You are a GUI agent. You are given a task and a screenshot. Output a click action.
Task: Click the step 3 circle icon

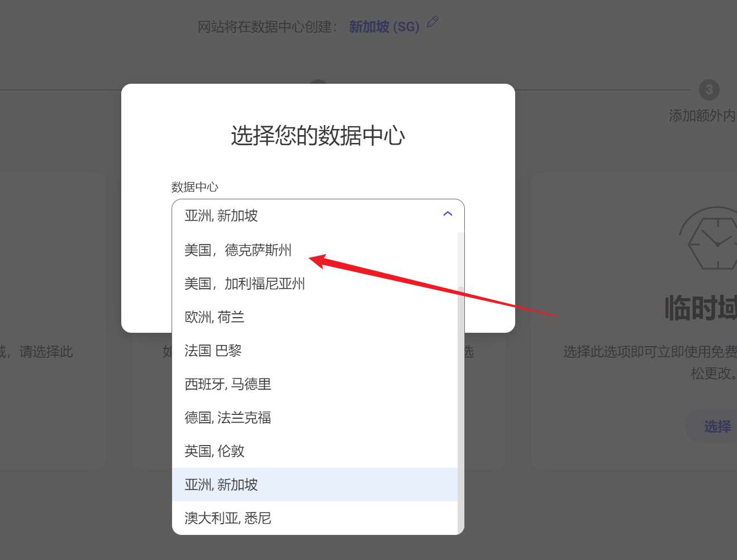click(x=709, y=90)
